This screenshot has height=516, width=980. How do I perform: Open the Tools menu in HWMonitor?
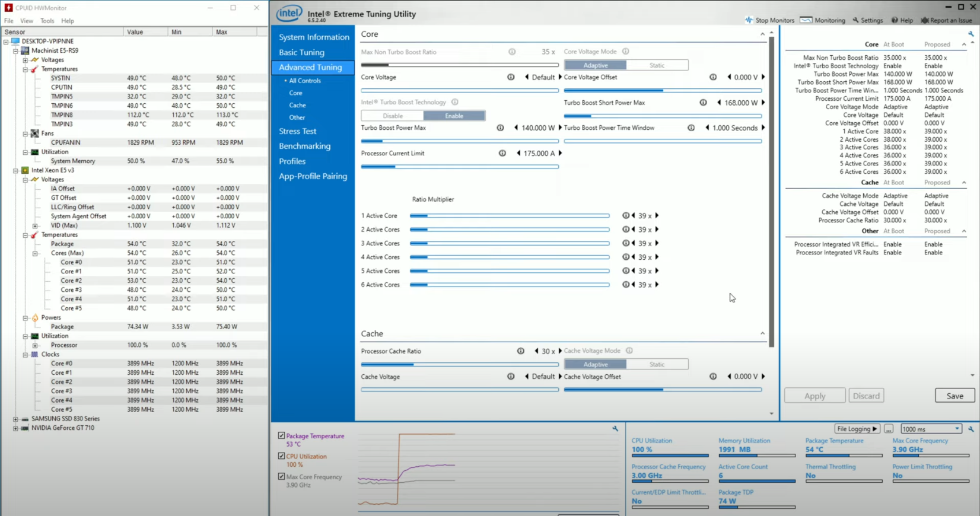[47, 21]
